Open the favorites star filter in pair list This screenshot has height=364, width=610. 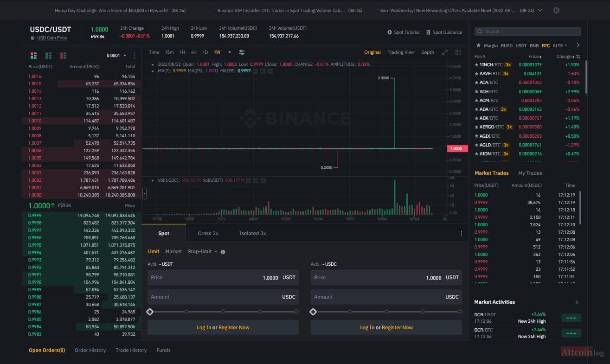pyautogui.click(x=478, y=45)
